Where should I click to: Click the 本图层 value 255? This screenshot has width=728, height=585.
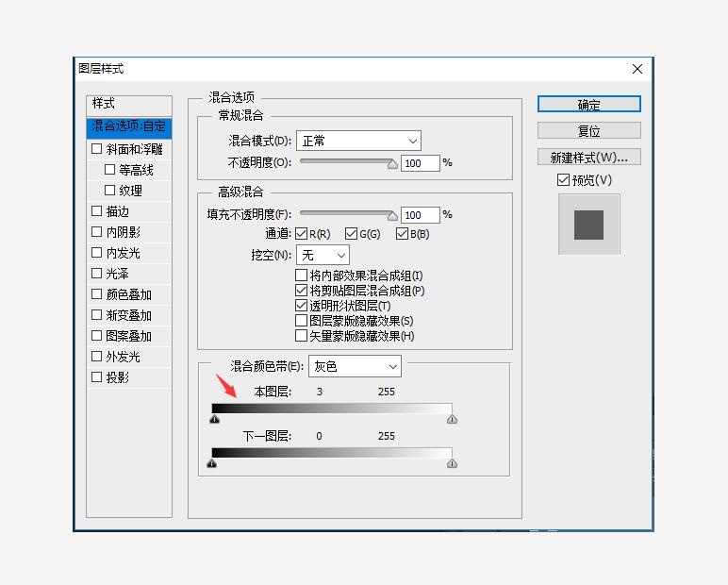click(387, 392)
